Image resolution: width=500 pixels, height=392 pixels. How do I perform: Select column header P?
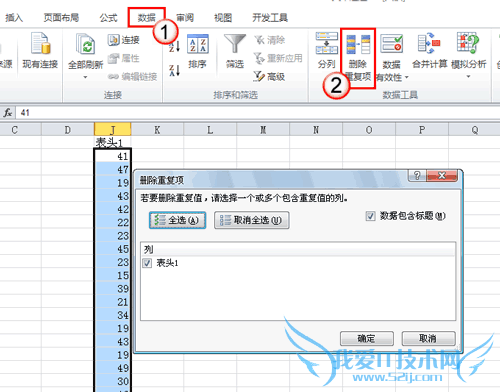(422, 129)
